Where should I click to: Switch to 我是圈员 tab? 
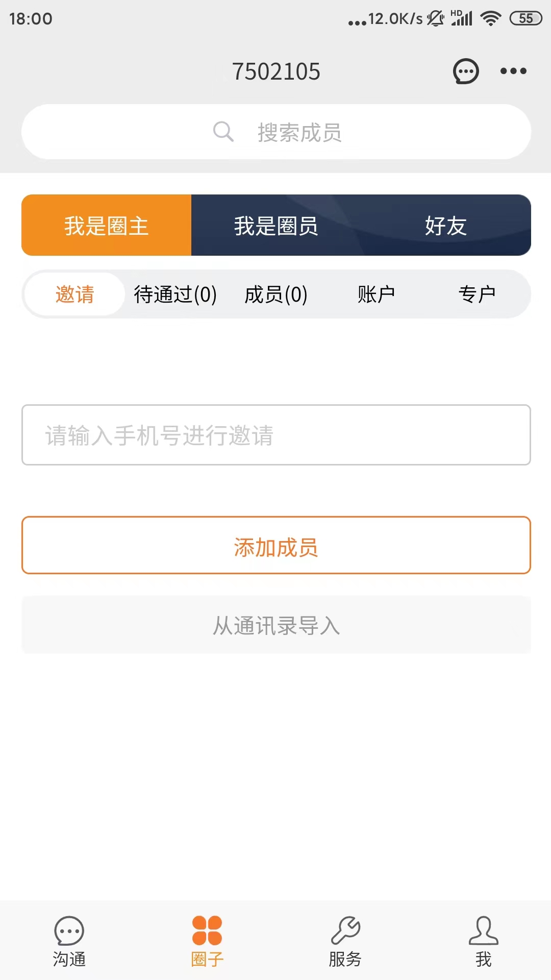click(x=276, y=225)
